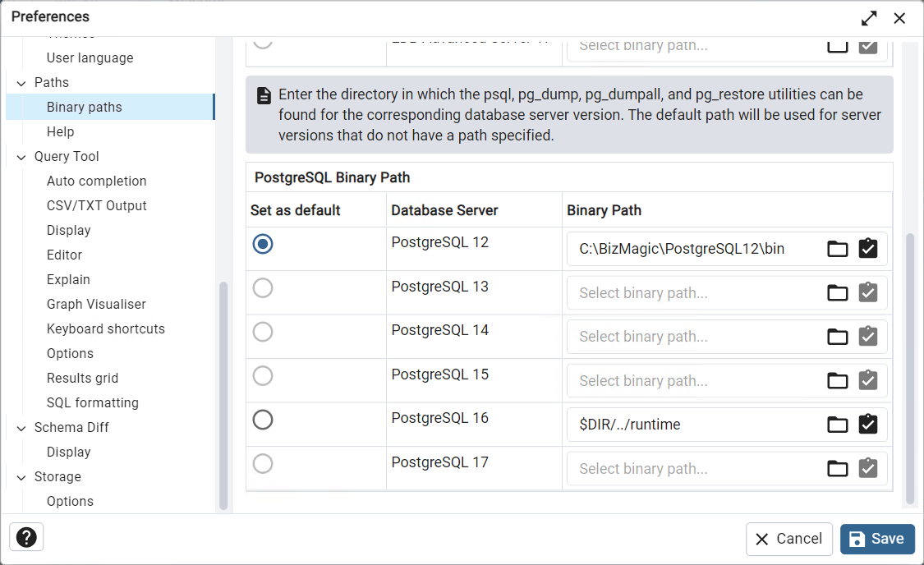Viewport: 924px width, 565px height.
Task: Click the PostgreSQL Binary Path heading
Action: click(x=333, y=177)
